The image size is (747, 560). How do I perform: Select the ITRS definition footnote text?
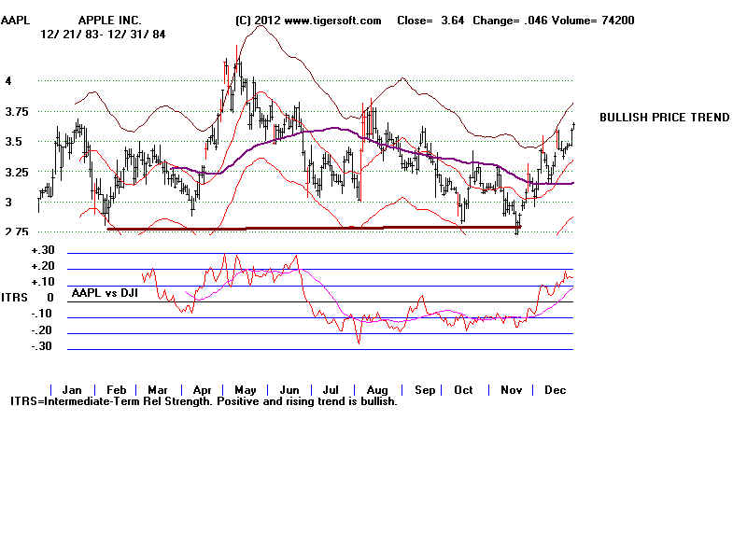pyautogui.click(x=204, y=401)
